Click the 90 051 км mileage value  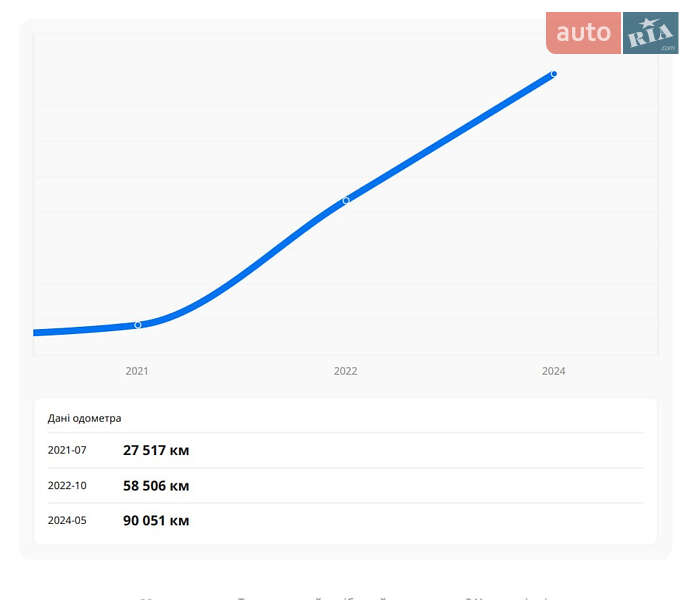click(x=156, y=520)
